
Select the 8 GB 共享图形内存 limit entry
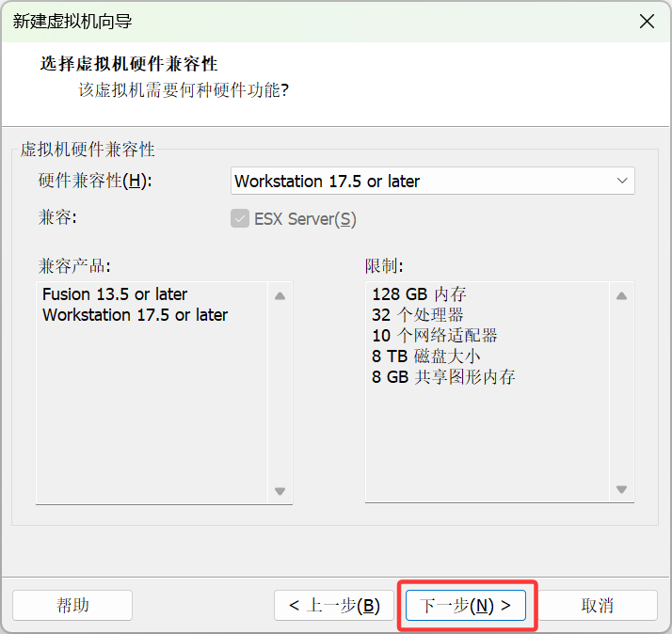coord(443,377)
